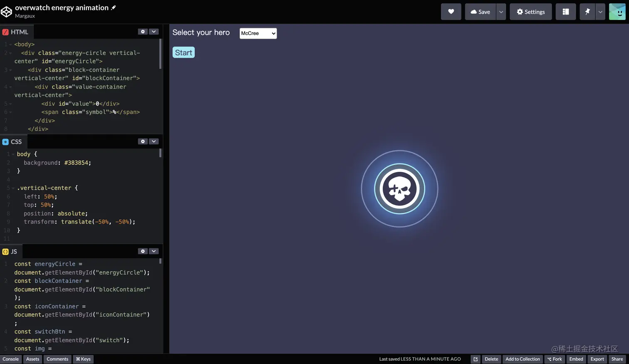Click 'const switchBtn =' line in JS

(43, 332)
